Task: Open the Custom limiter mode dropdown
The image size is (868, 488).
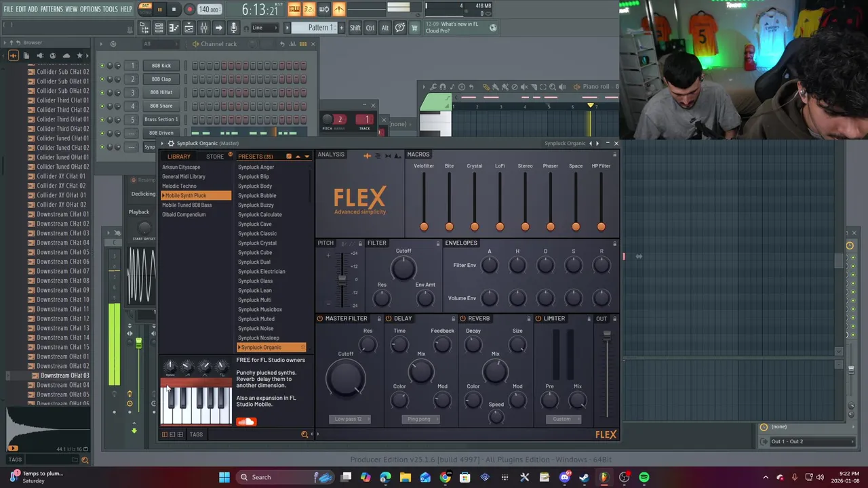Action: click(562, 419)
